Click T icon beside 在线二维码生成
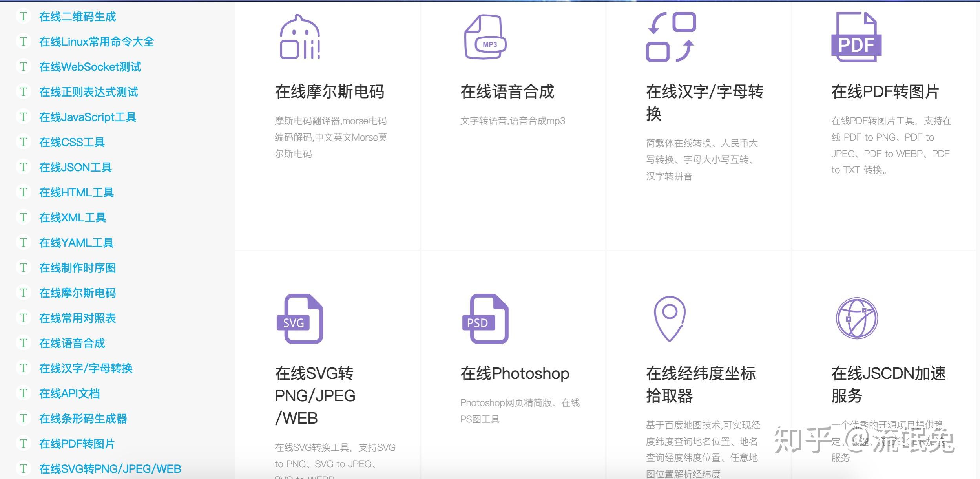 click(24, 16)
